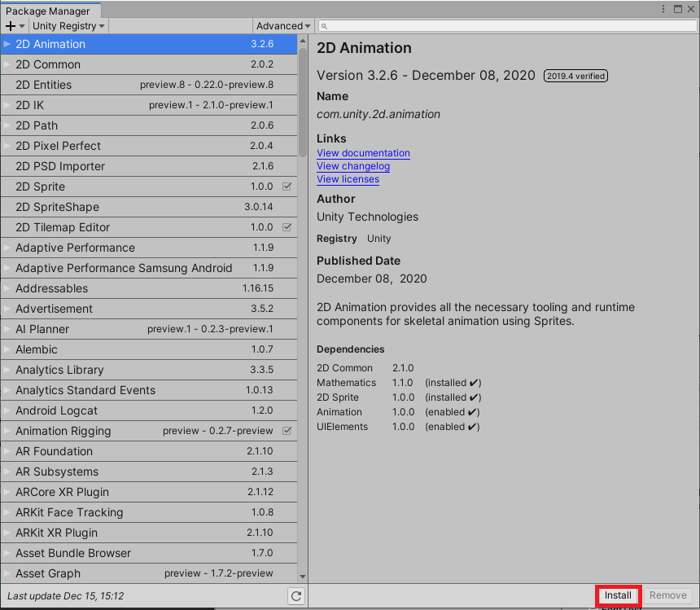This screenshot has width=700, height=610.
Task: Open the Unity Registry dropdown
Action: coord(67,26)
